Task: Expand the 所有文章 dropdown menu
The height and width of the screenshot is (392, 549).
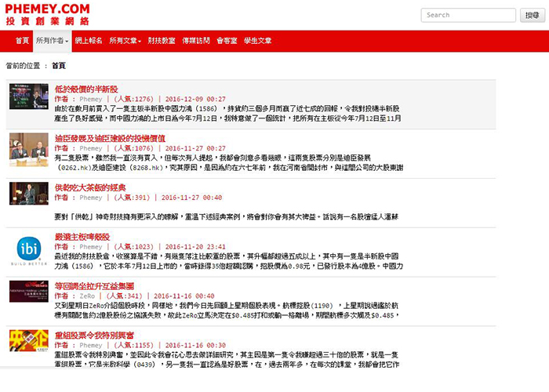Action: click(x=125, y=40)
